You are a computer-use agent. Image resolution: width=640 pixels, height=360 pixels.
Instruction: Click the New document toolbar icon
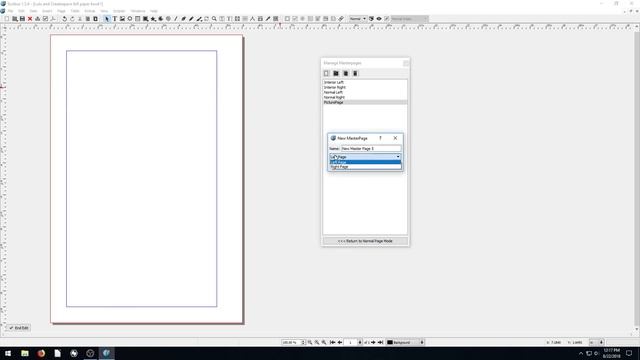7,19
